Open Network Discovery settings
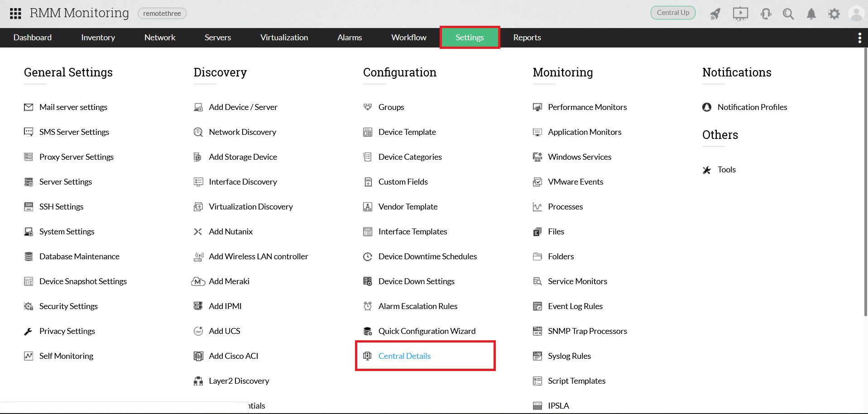The image size is (868, 414). (x=242, y=132)
